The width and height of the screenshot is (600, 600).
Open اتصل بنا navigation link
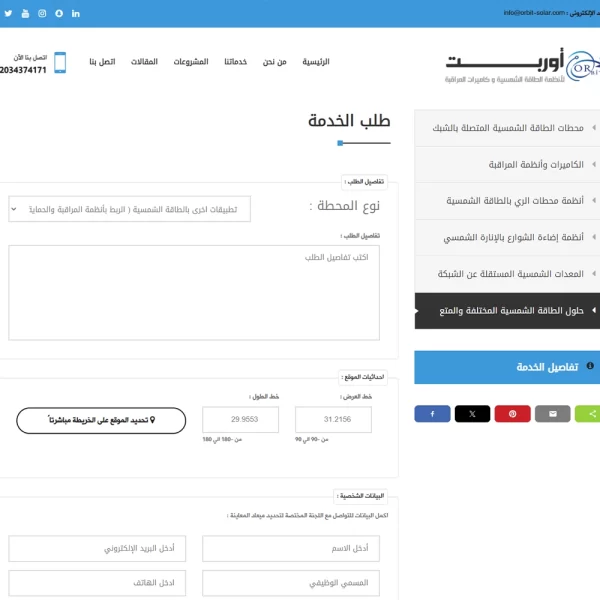[x=102, y=62]
